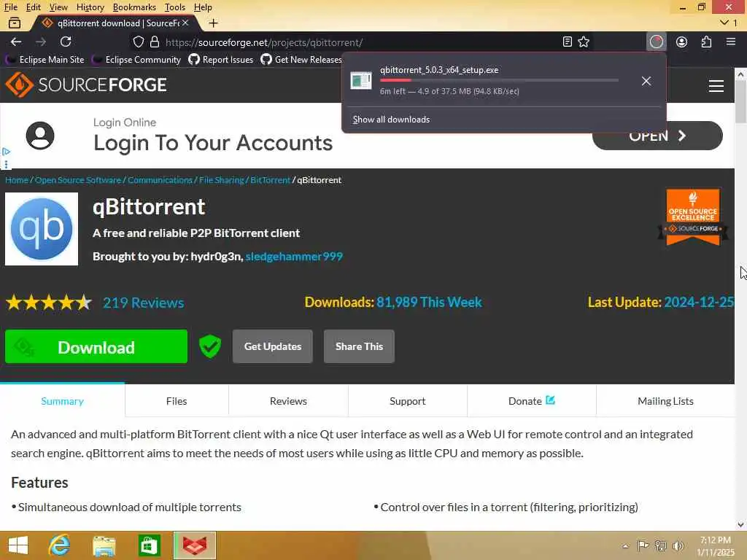Screen dimensions: 747x560
Task: Click the download progress bar
Action: click(x=499, y=80)
